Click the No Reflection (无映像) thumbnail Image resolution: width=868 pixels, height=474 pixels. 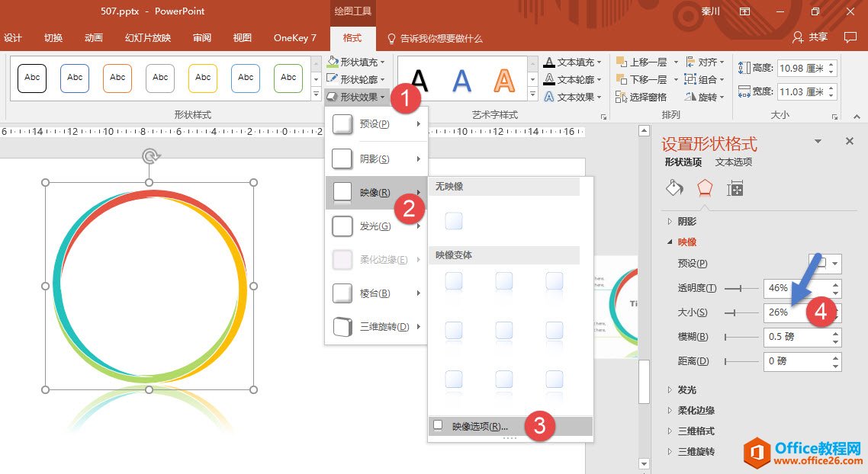click(454, 221)
